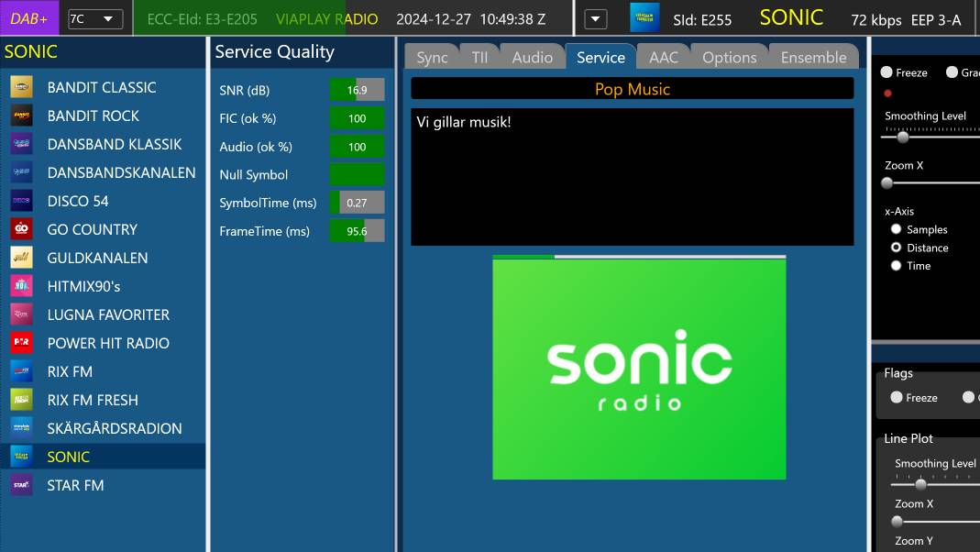Adjust the Line Plot Smoothing Level slider
Image resolution: width=980 pixels, height=552 pixels.
[x=921, y=484]
